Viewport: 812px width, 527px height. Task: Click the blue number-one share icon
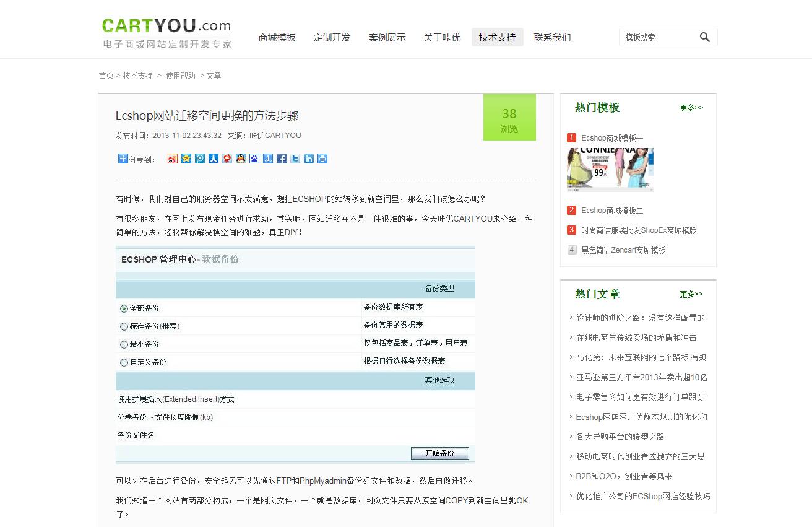click(x=268, y=159)
